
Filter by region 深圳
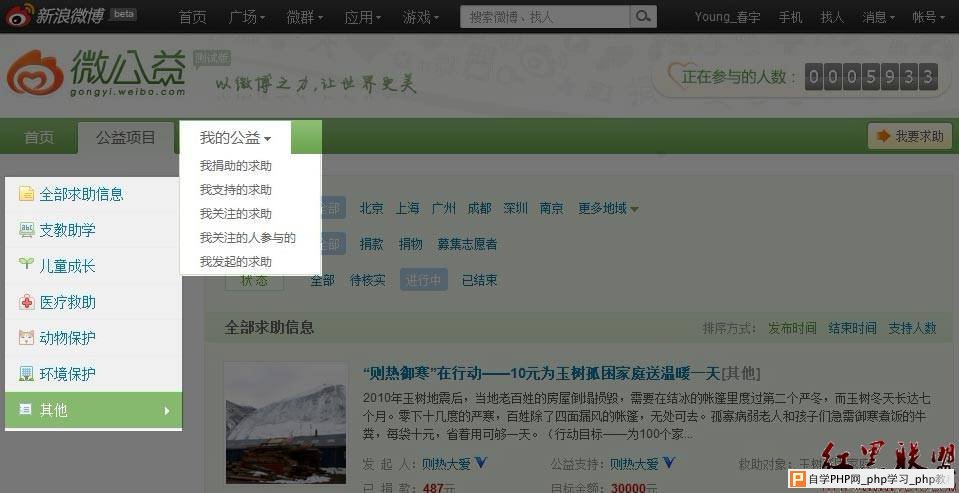[x=516, y=209]
